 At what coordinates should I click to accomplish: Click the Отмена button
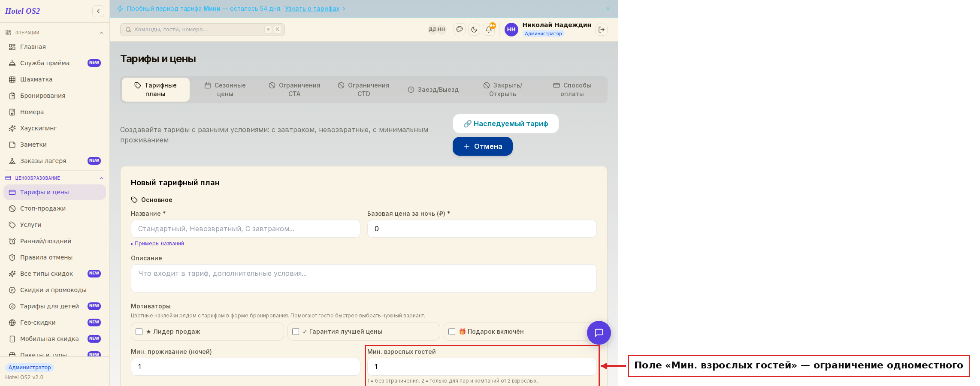(483, 146)
